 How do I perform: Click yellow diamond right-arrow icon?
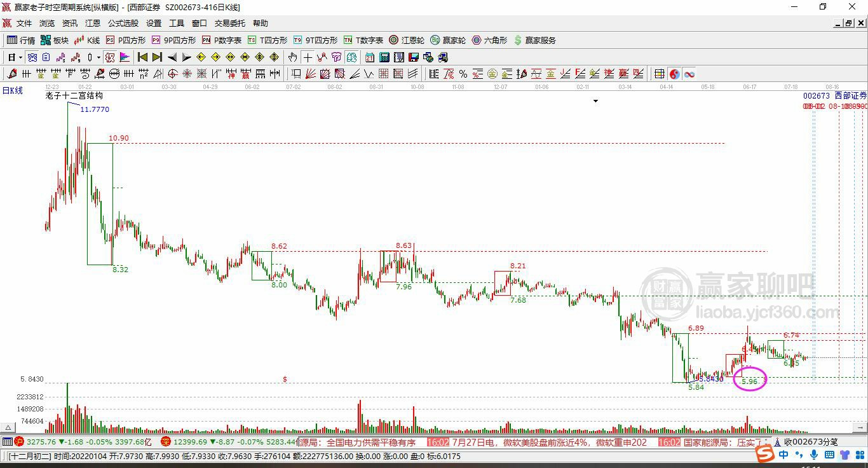(215, 57)
